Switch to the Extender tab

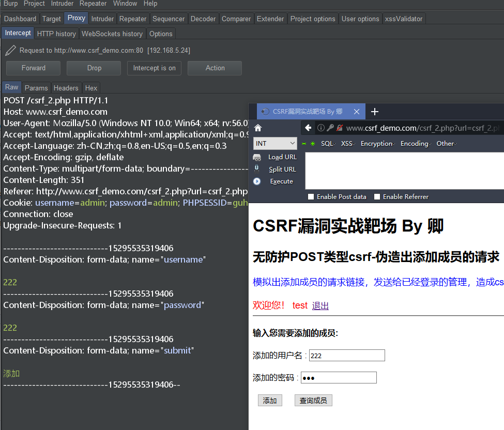coord(270,19)
